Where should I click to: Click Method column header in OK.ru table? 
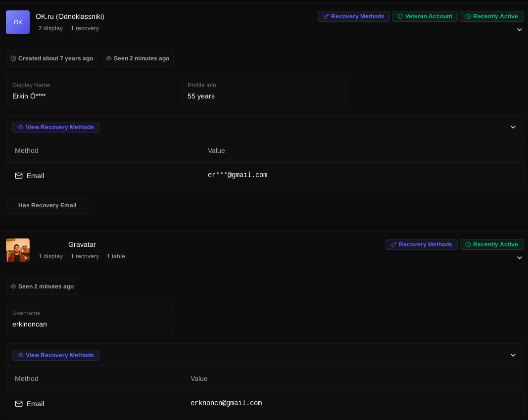pyautogui.click(x=27, y=151)
